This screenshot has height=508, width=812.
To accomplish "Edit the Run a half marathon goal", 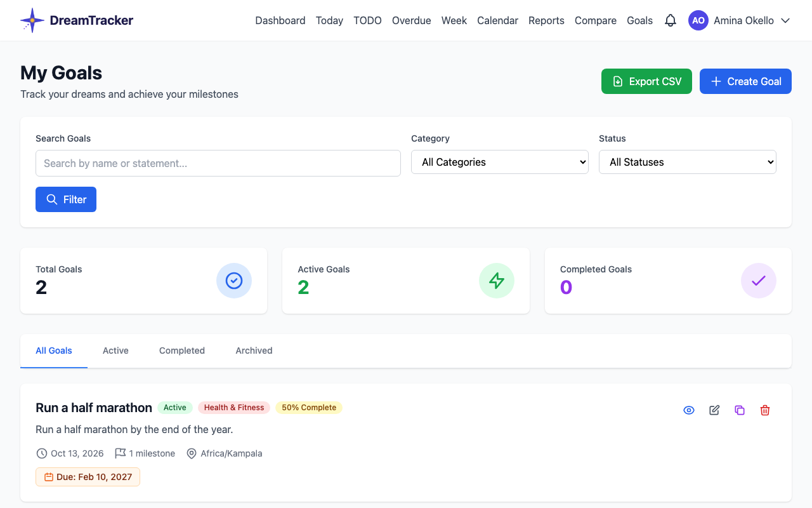I will point(714,410).
